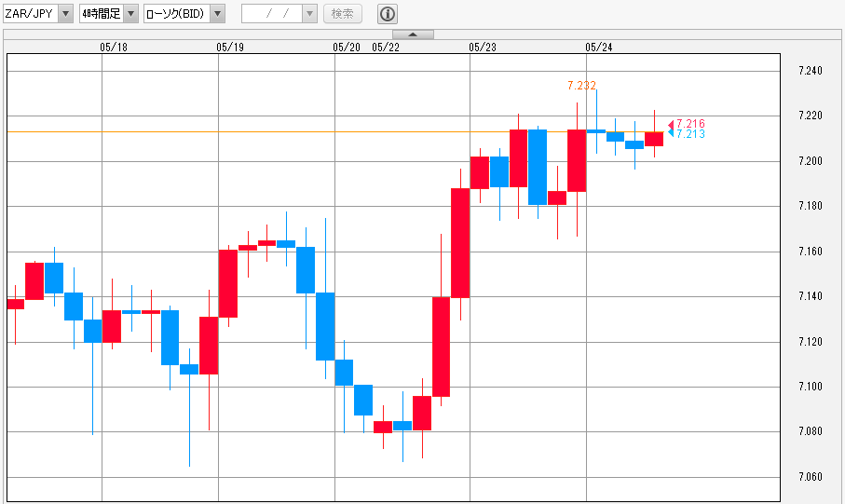This screenshot has height=504, width=845.
Task: Click the 7.160 price axis label
Action: (x=811, y=251)
